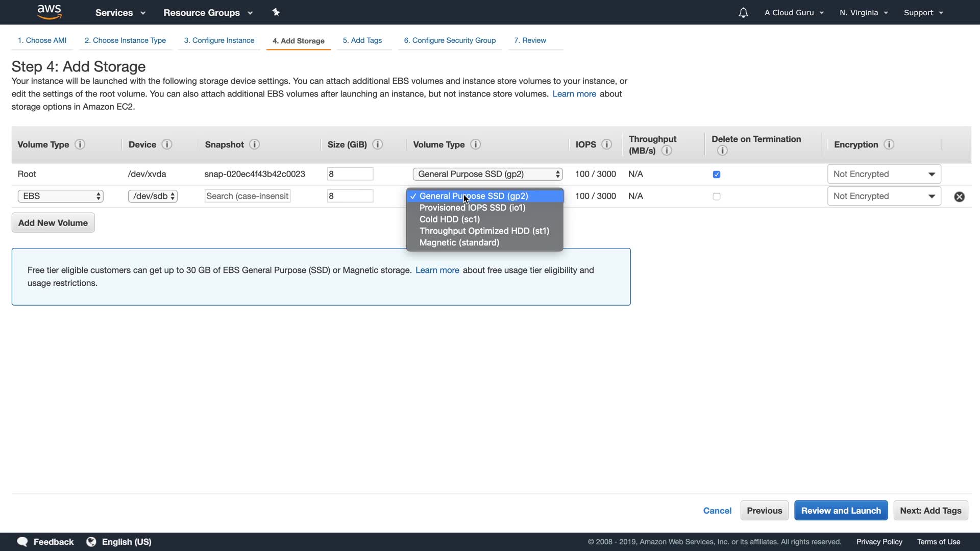Open the notifications bell
Viewport: 980px width, 551px height.
(x=743, y=13)
